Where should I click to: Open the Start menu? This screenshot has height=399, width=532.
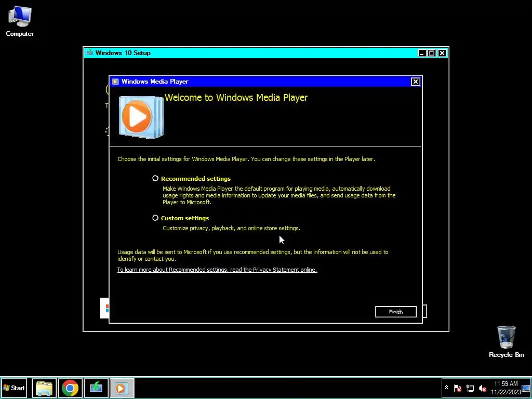point(14,388)
